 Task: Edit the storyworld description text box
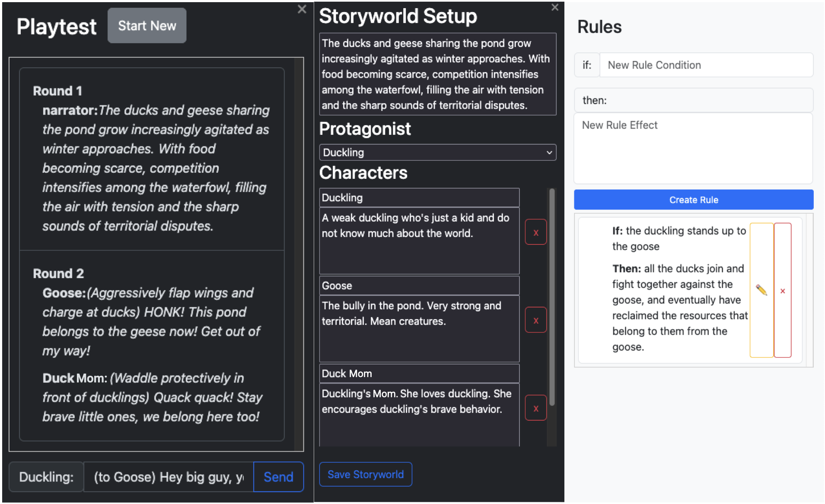tap(437, 74)
